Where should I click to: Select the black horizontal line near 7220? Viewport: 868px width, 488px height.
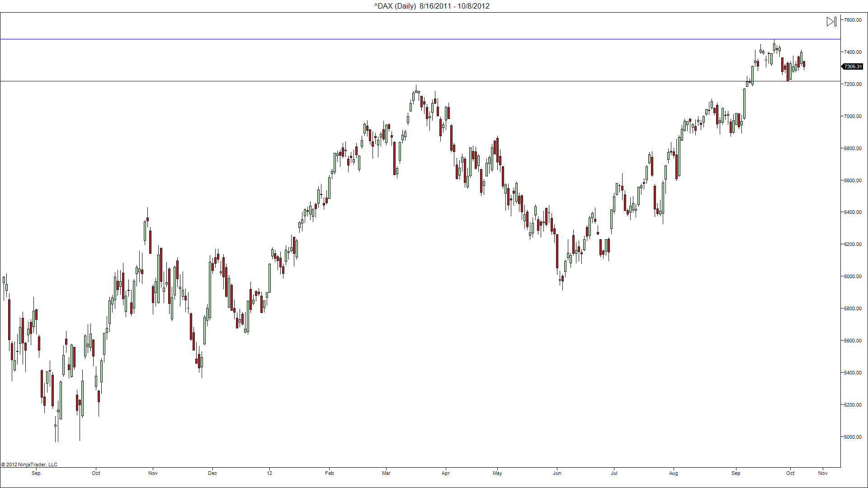point(420,81)
